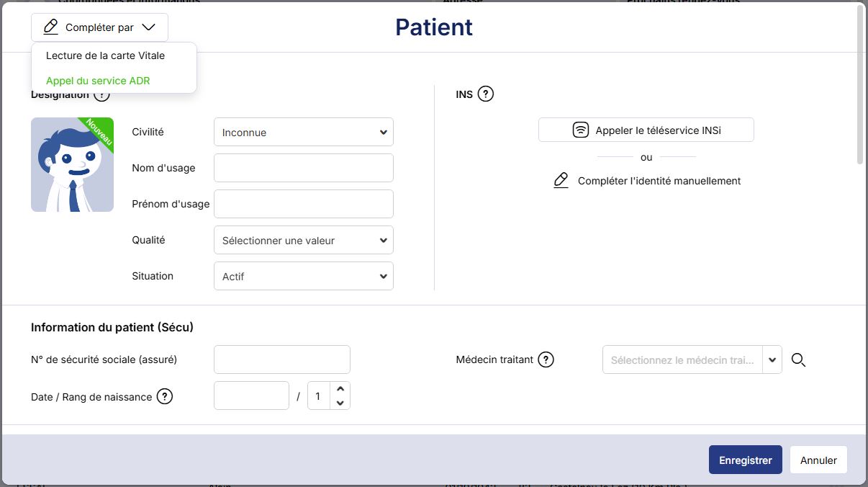The width and height of the screenshot is (868, 487).
Task: Click the pencil icon for manual identity completion
Action: (561, 181)
